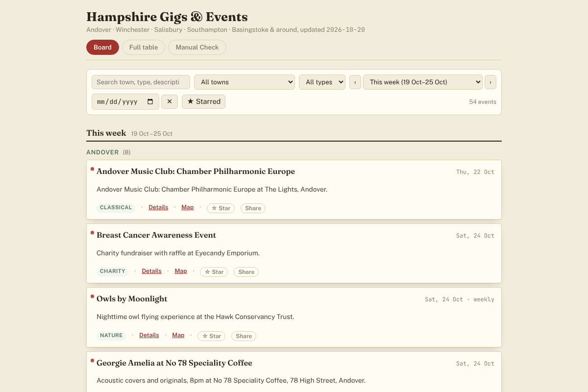Click the Andover Music Club event title
This screenshot has width=588, height=392.
[196, 171]
